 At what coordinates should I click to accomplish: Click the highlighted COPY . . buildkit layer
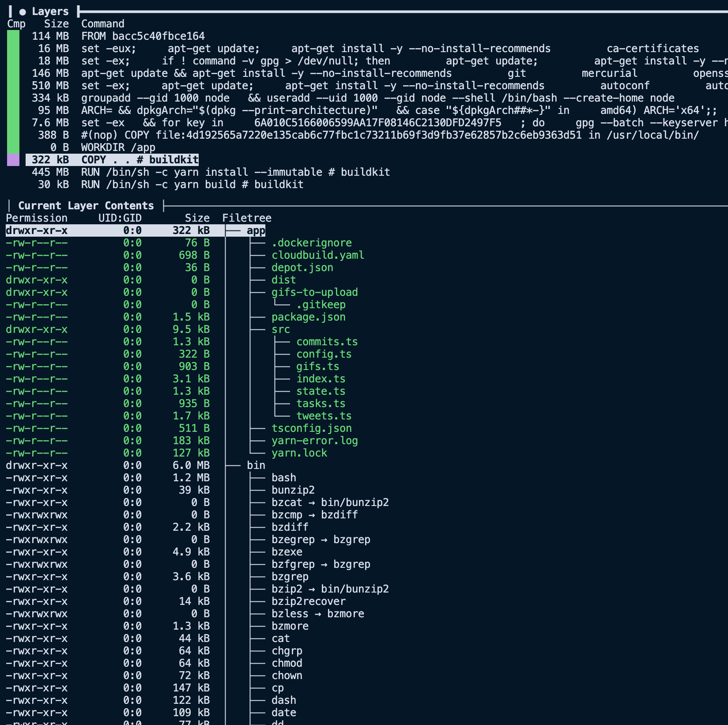140,160
